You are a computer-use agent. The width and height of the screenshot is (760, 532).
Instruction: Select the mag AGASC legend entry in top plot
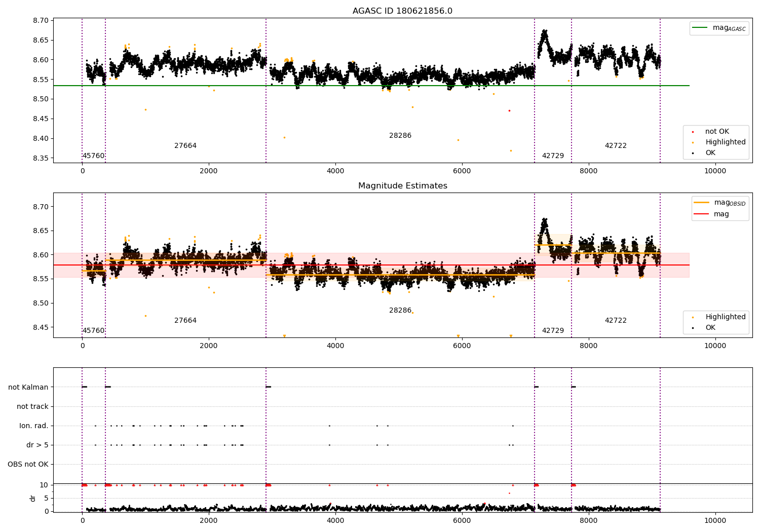pyautogui.click(x=719, y=28)
